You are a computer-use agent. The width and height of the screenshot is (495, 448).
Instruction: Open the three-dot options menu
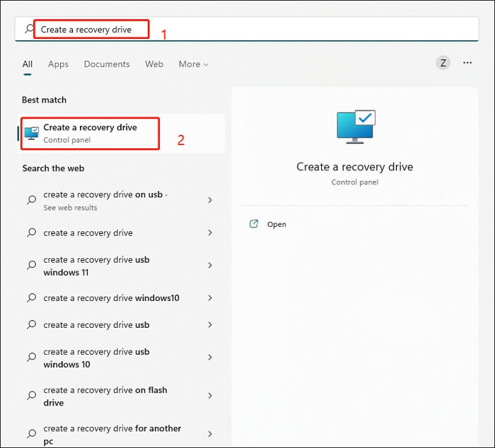click(x=467, y=63)
